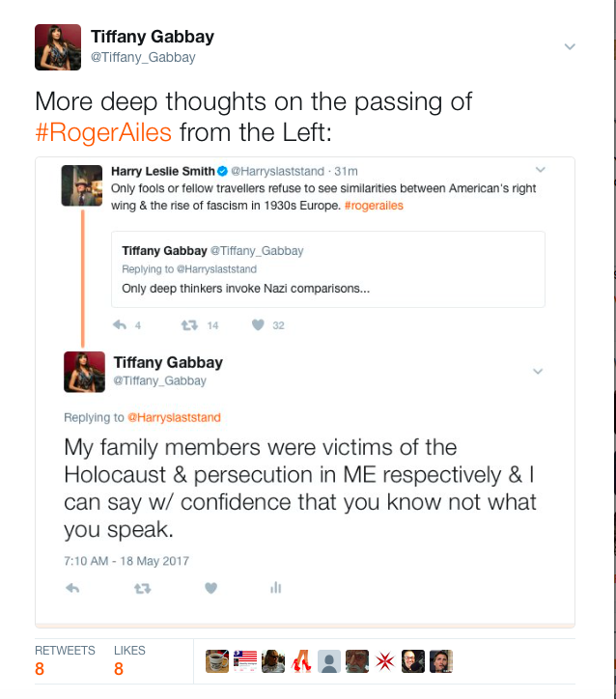Expand Harry Leslie Smith tweet options chevron
Image resolution: width=616 pixels, height=699 pixels.
pos(541,170)
